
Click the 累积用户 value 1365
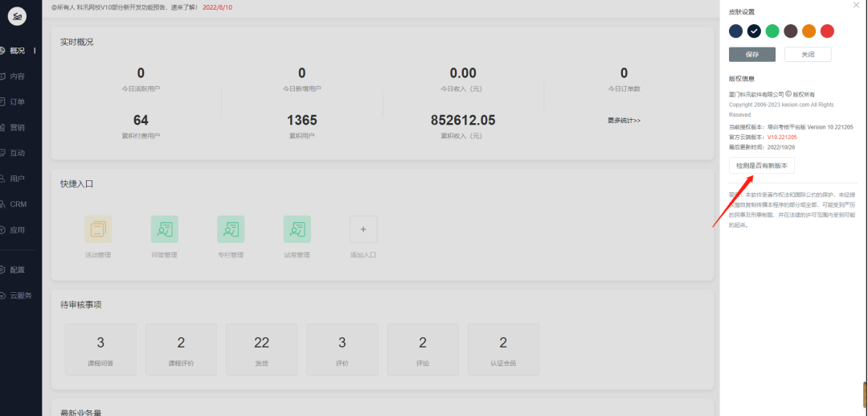(301, 120)
